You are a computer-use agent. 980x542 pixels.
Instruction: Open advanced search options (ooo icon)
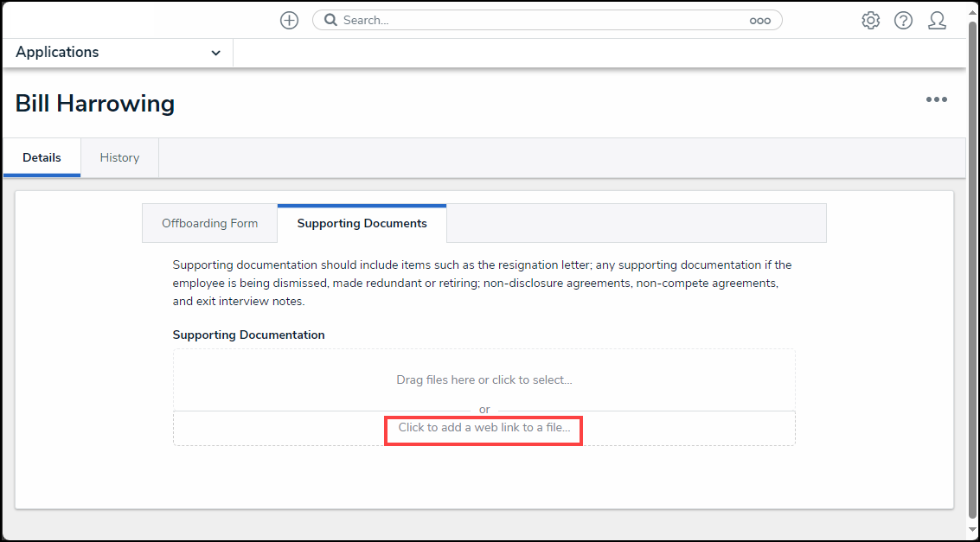point(759,21)
